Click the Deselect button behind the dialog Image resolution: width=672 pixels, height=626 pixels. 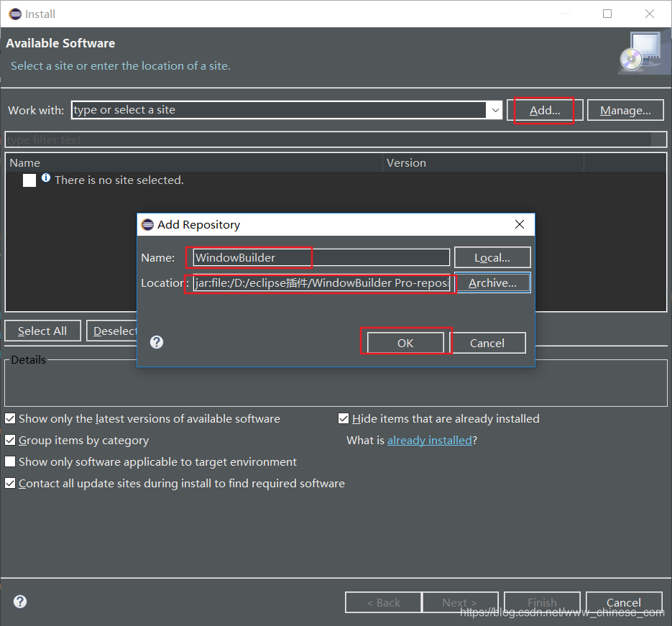tap(112, 331)
